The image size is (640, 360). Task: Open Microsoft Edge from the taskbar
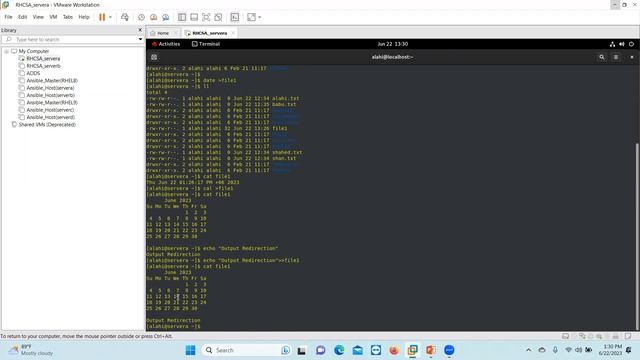(339, 350)
